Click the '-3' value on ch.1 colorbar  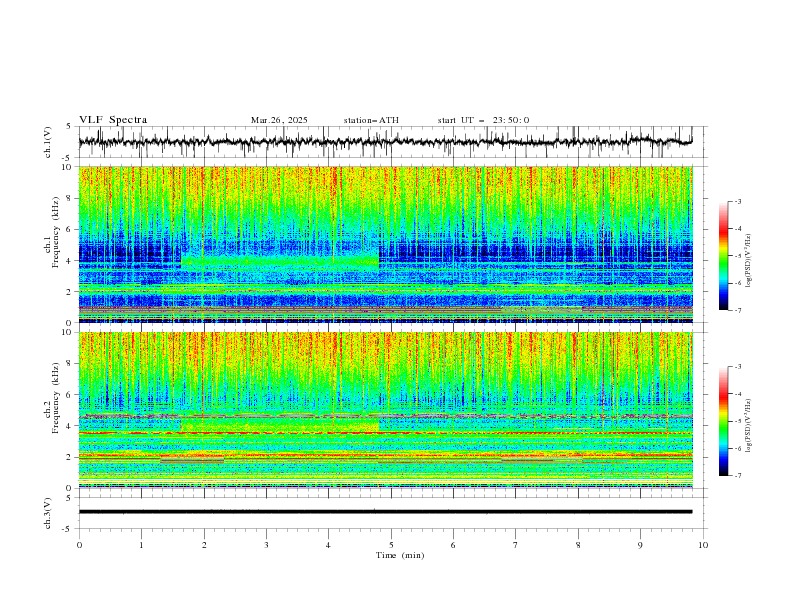point(738,201)
